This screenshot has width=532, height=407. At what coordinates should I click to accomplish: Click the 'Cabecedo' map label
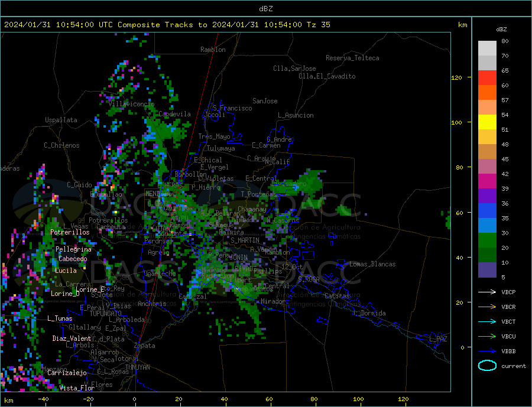73,259
